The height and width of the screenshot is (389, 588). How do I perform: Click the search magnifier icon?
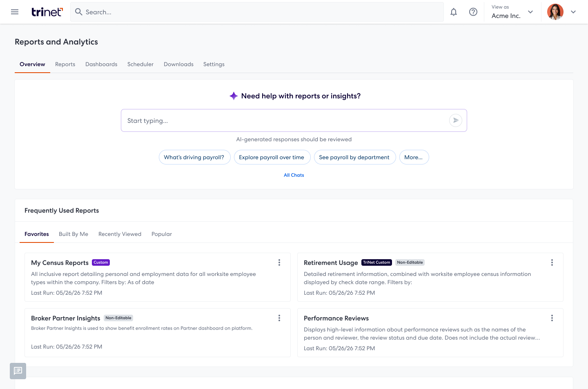(x=79, y=12)
